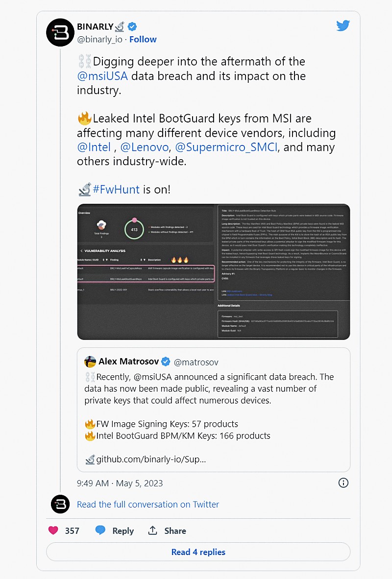392x579 pixels.
Task: Click the Reply speech bubble icon
Action: [x=100, y=531]
